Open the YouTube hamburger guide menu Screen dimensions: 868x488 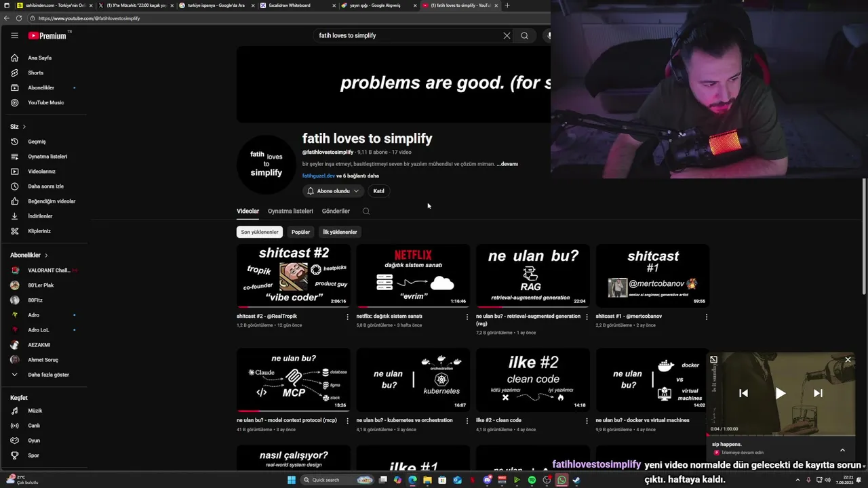(14, 35)
